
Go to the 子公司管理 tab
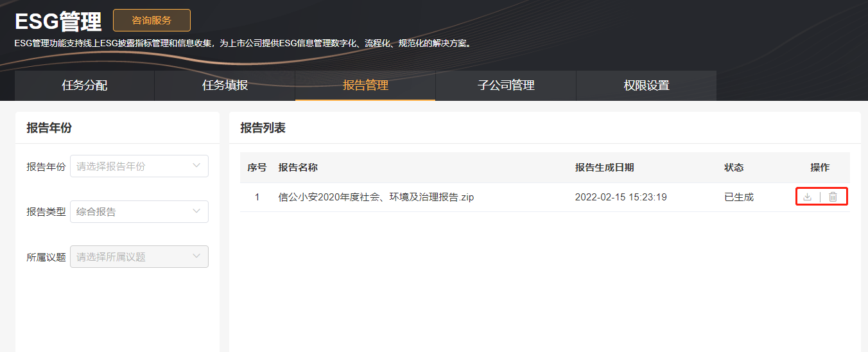pos(506,85)
